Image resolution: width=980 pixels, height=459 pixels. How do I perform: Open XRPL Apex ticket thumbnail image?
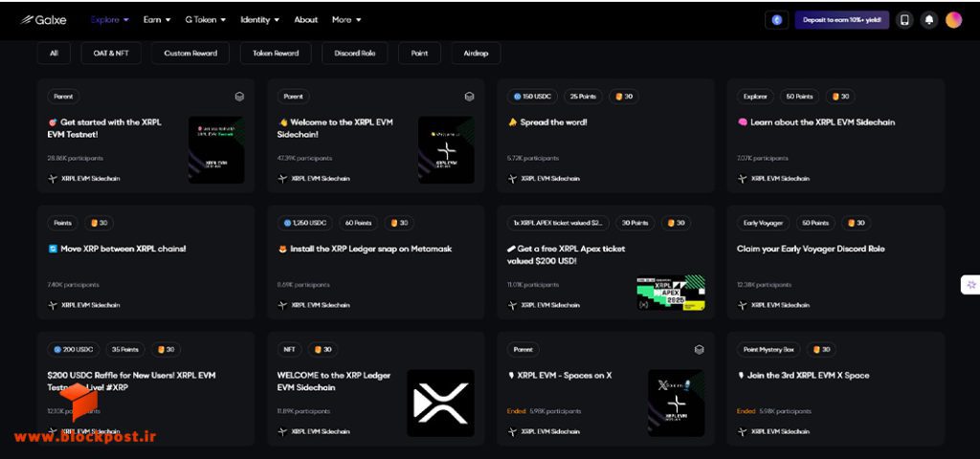click(x=671, y=293)
